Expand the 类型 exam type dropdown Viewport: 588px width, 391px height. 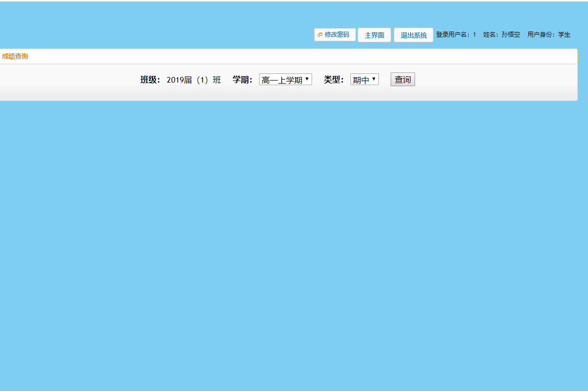pyautogui.click(x=364, y=79)
